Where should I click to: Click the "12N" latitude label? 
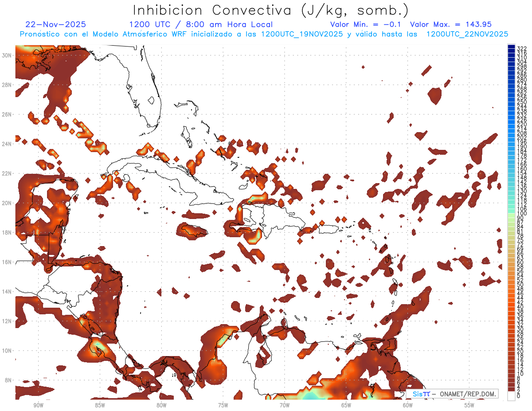click(x=8, y=321)
